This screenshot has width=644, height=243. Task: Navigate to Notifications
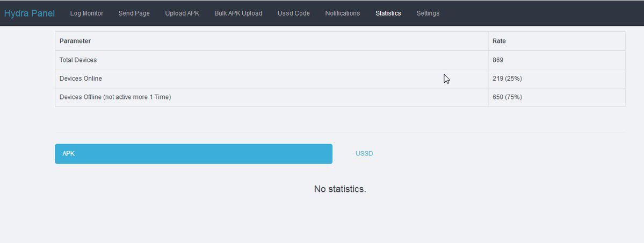pos(342,13)
